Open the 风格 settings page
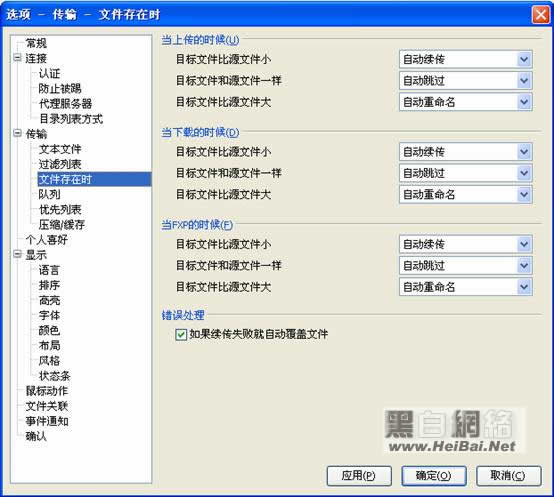554x497 pixels. tap(49, 361)
